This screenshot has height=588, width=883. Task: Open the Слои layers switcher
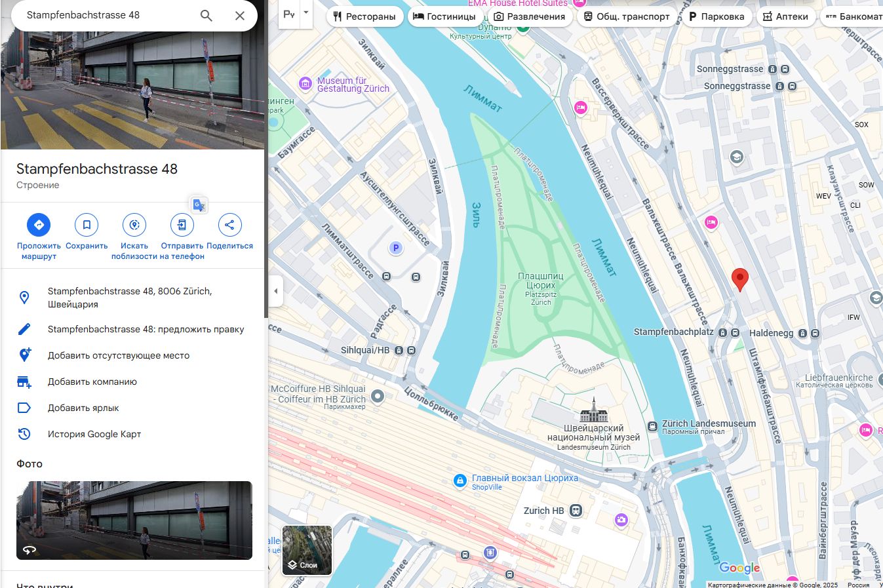pos(307,550)
